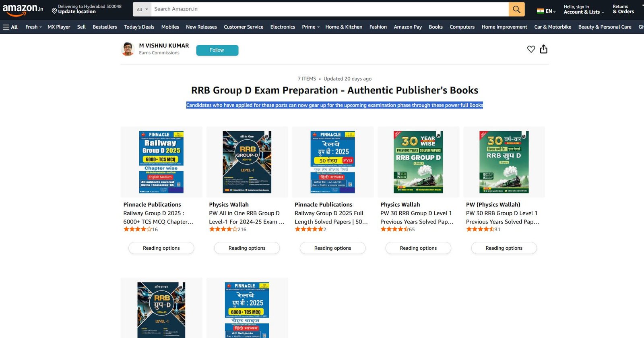Viewport: 644px width, 338px height.
Task: Open the 30 Year Wise RRB Group D cover
Action: [418, 162]
